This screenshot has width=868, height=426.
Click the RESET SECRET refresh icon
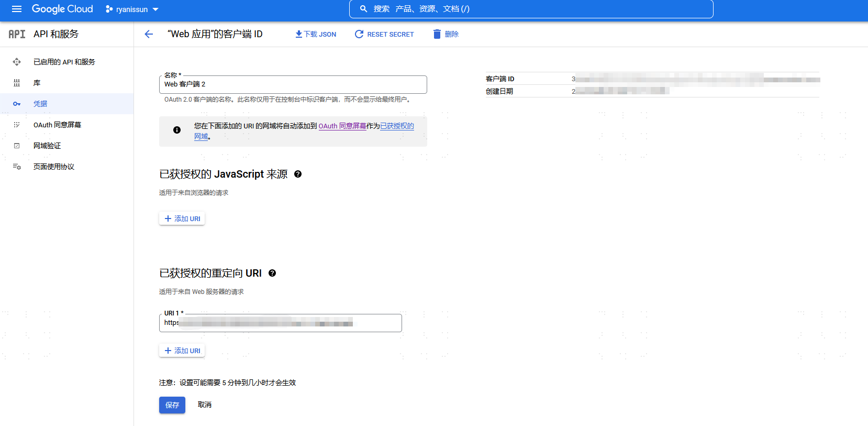(359, 34)
